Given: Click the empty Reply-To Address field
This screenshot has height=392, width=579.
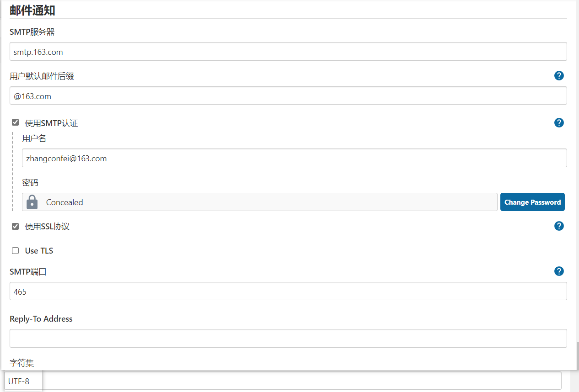Looking at the screenshot, I should [288, 338].
